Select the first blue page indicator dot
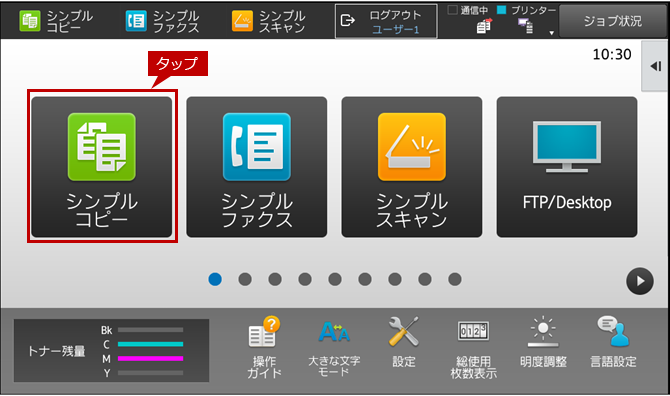Screen dimensions: 670x396 (x=215, y=279)
